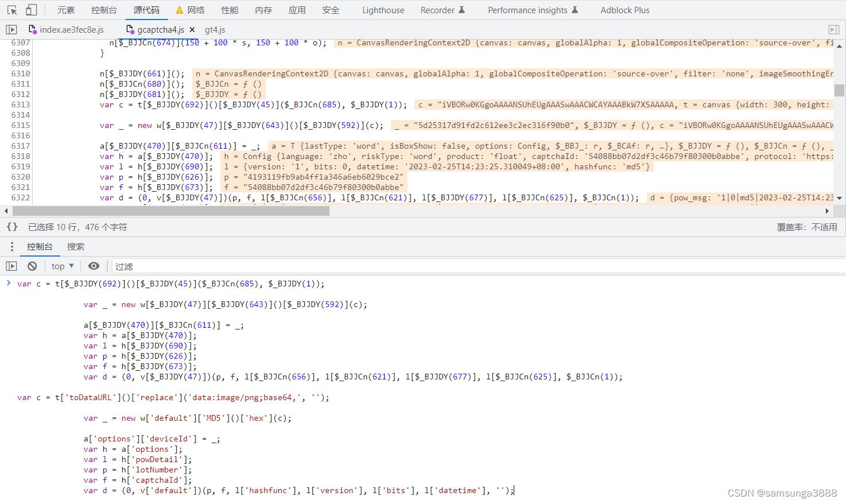Open the drawer three-dot menu
This screenshot has height=504, width=846.
[12, 246]
